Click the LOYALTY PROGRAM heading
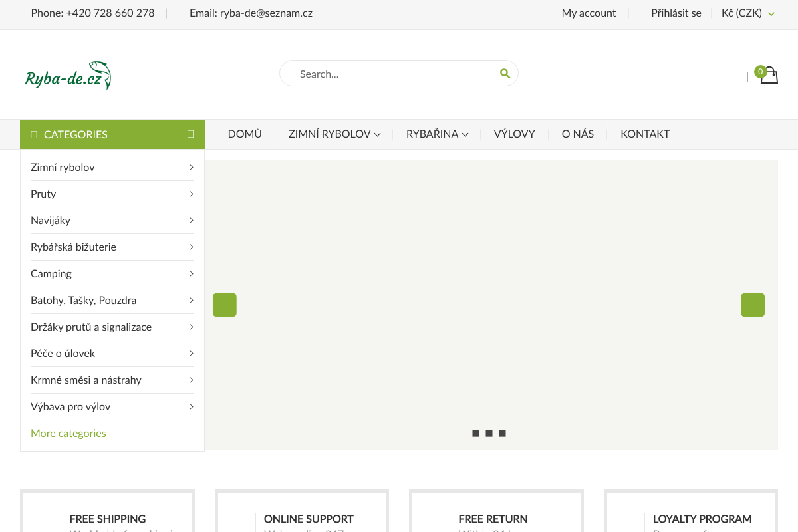Screen dimensions: 798x532 tap(702, 519)
